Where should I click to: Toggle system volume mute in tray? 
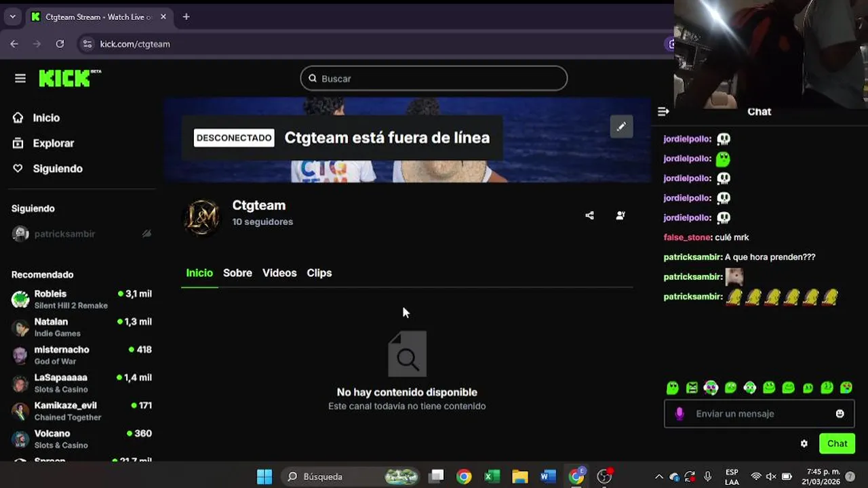pyautogui.click(x=771, y=476)
